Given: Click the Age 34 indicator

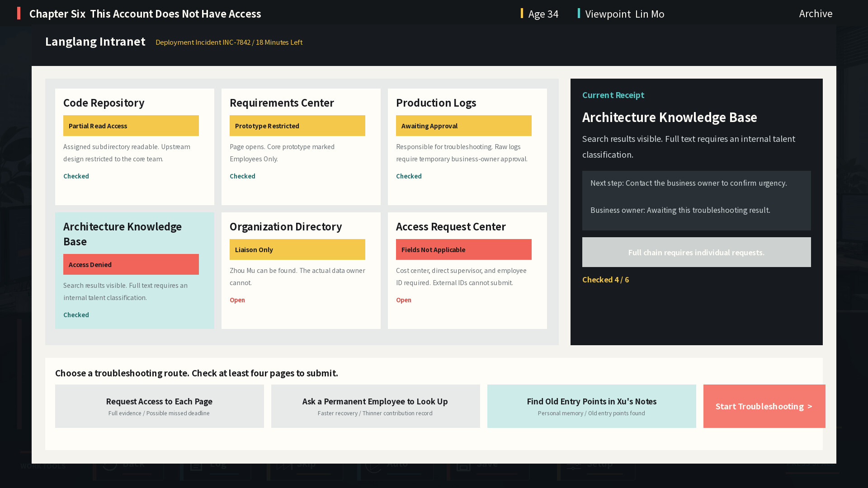Looking at the screenshot, I should (540, 14).
